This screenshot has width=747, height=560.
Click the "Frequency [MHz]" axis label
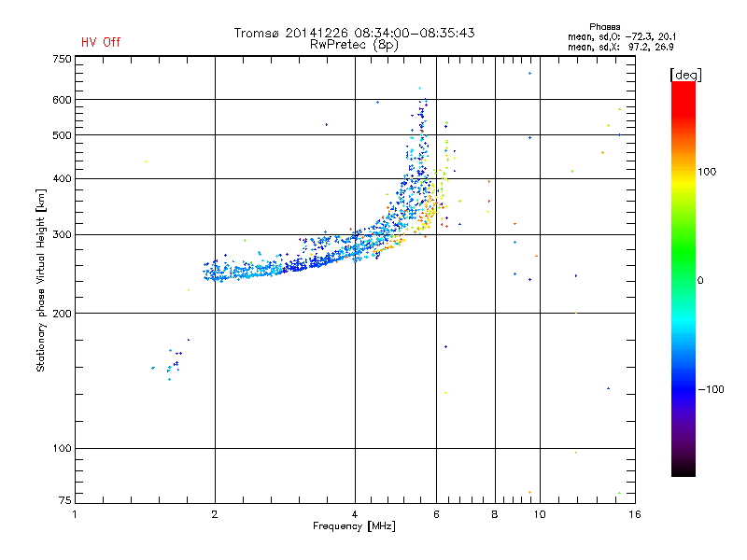354,526
